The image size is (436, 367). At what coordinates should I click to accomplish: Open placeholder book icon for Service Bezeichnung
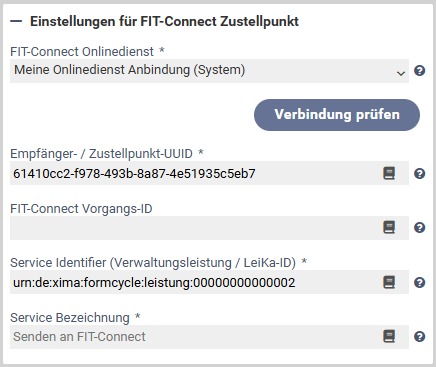[389, 336]
